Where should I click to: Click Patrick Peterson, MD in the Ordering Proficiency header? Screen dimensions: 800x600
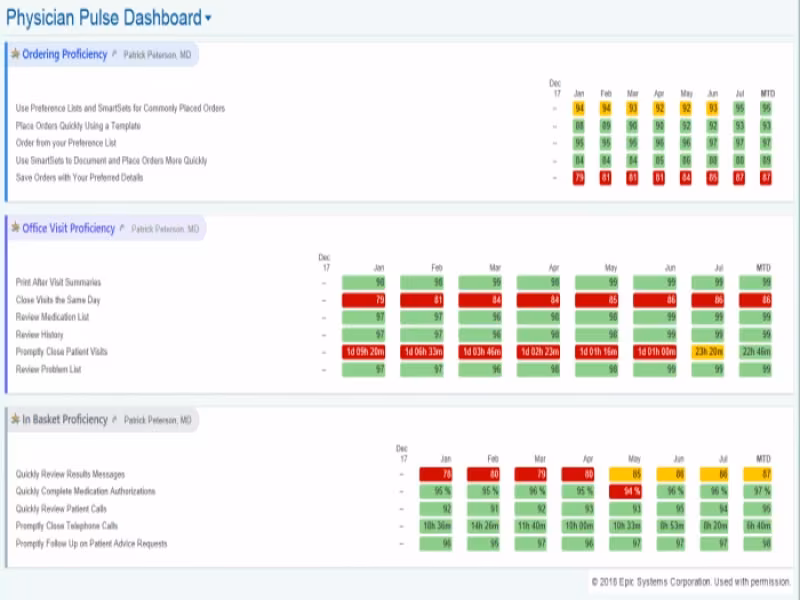coord(157,55)
